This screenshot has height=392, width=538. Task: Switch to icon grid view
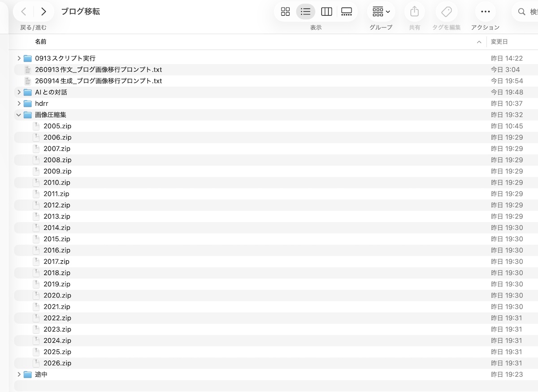(x=285, y=12)
